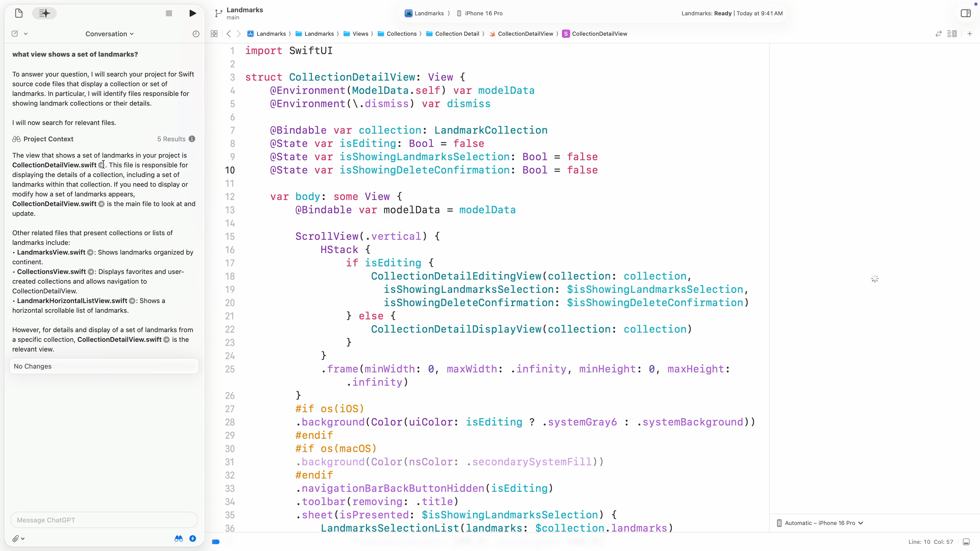
Task: Click the Stop button in toolbar
Action: pos(169,13)
